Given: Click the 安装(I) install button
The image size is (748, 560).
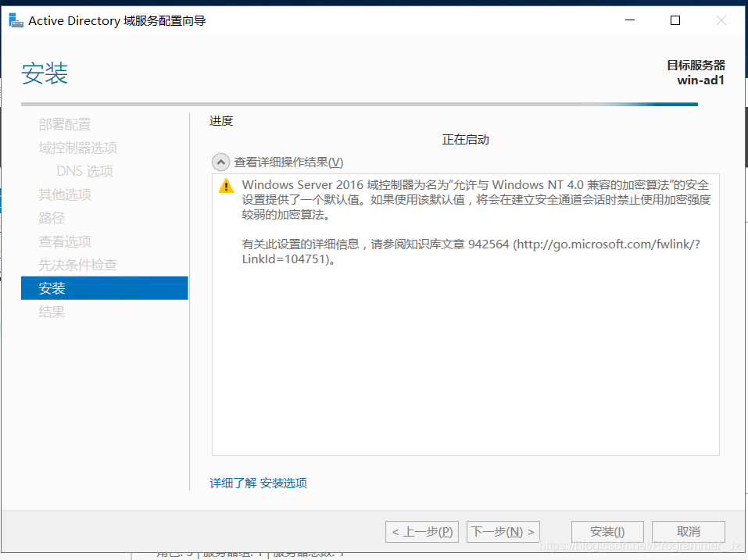Looking at the screenshot, I should pos(607,531).
